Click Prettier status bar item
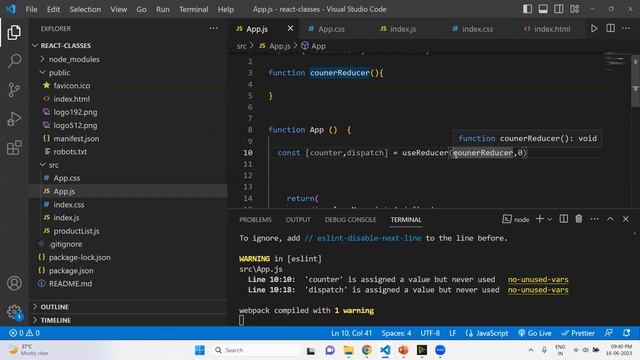This screenshot has width=640, height=360. click(578, 333)
